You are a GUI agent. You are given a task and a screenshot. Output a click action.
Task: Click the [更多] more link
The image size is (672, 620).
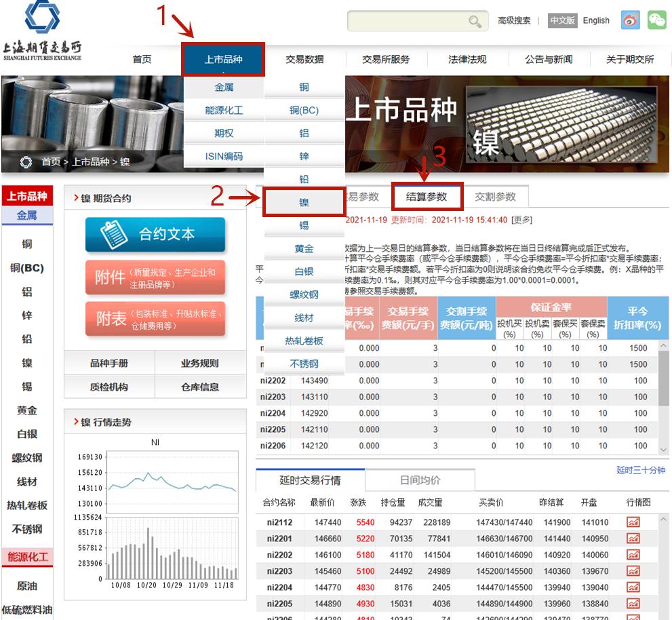tap(521, 220)
